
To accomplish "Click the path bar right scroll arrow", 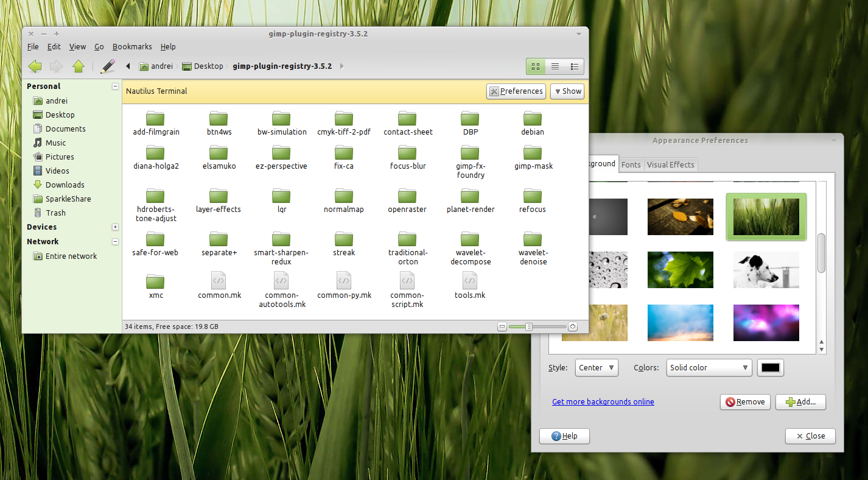I will 341,66.
